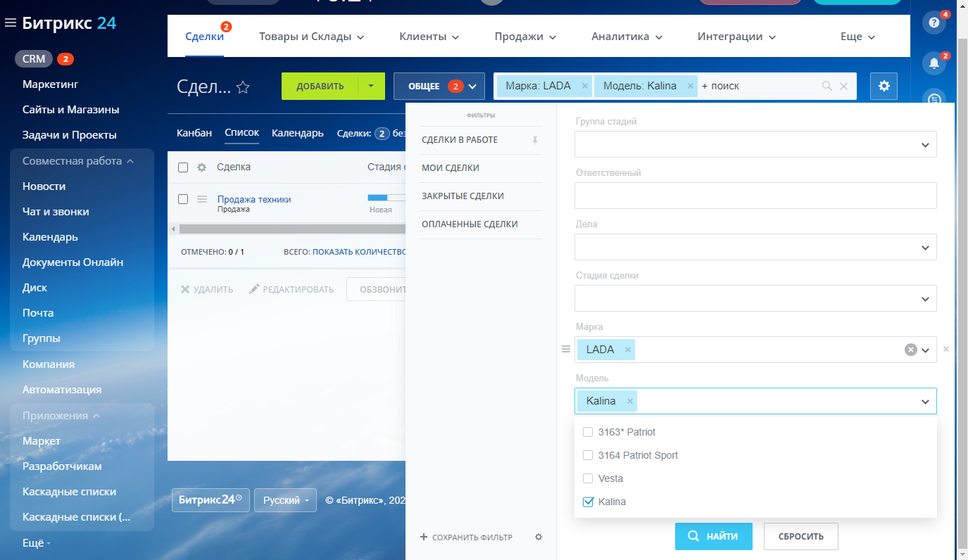Open the Аналитика menu

(627, 37)
